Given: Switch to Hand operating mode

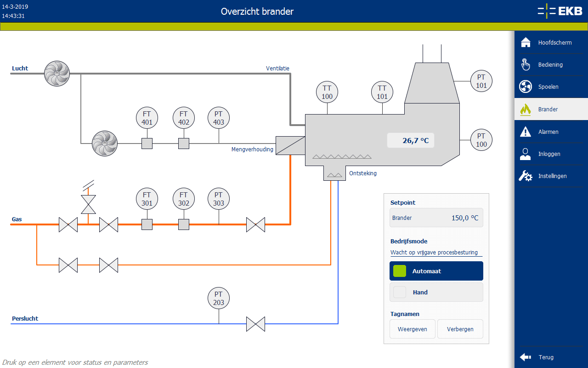Looking at the screenshot, I should 436,292.
